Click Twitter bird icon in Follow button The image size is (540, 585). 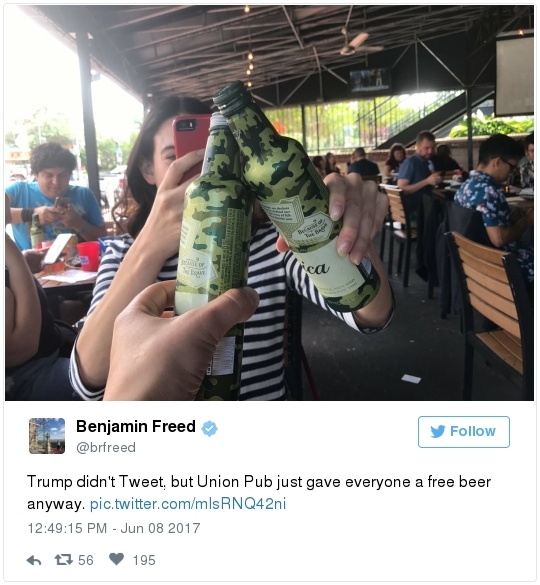tap(437, 431)
